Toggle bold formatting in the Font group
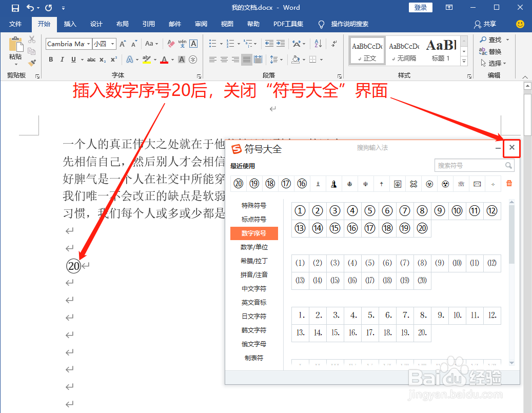Screen dimensions: 532x413 [x=51, y=60]
